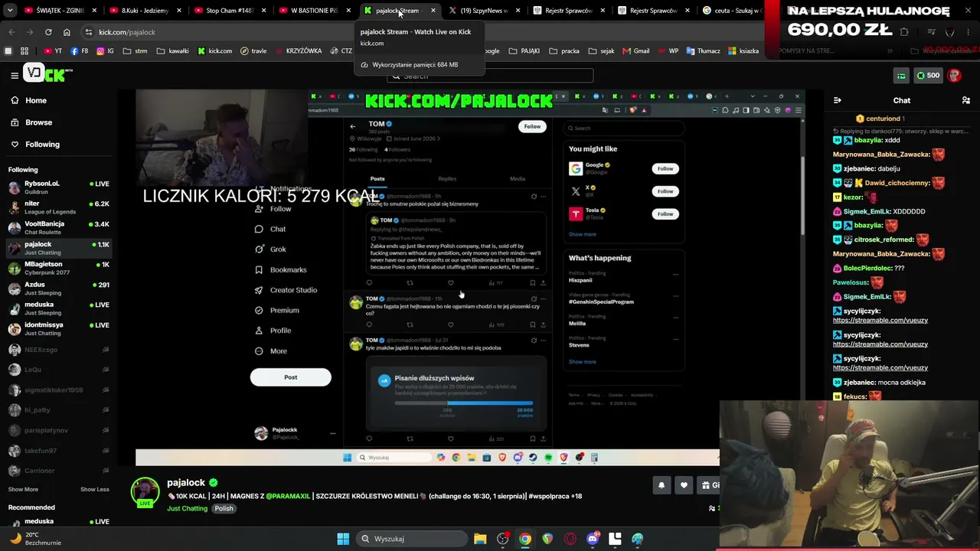
Task: Open the PAJĄKI bookmarks folder
Action: pos(524,51)
